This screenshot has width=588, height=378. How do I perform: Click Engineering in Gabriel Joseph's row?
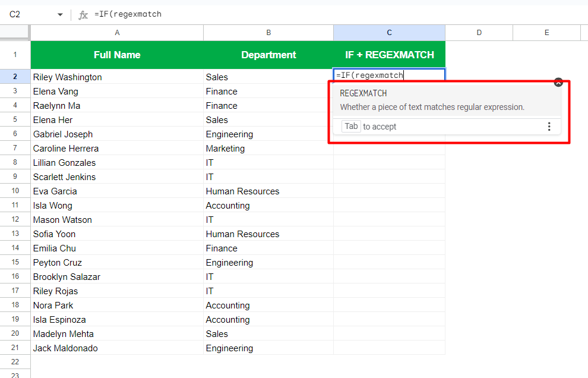268,134
